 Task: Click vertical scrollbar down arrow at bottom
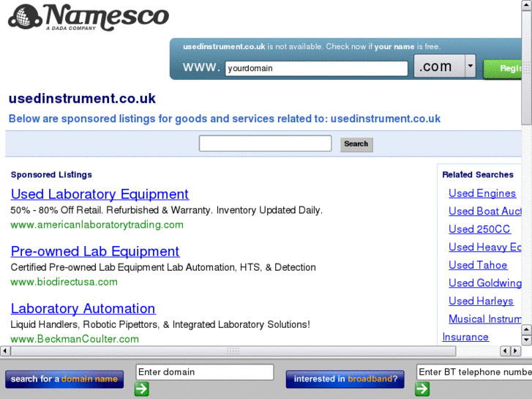click(527, 340)
